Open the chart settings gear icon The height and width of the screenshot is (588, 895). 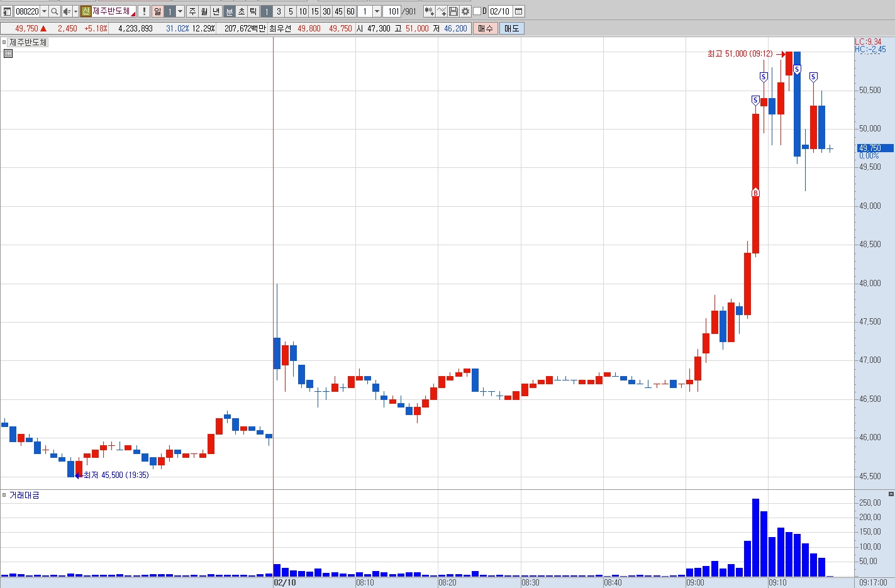[x=465, y=11]
